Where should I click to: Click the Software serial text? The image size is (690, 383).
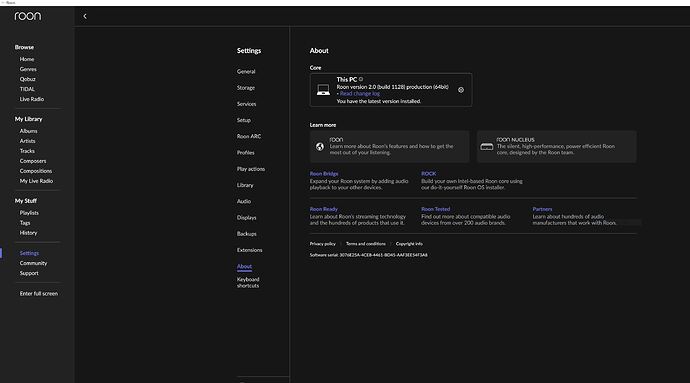368,255
